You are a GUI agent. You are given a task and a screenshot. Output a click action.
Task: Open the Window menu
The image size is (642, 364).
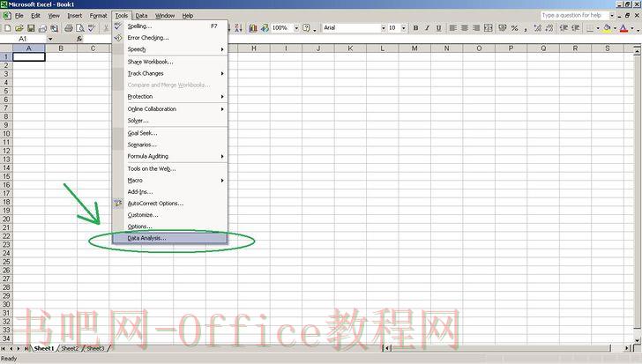pos(165,16)
